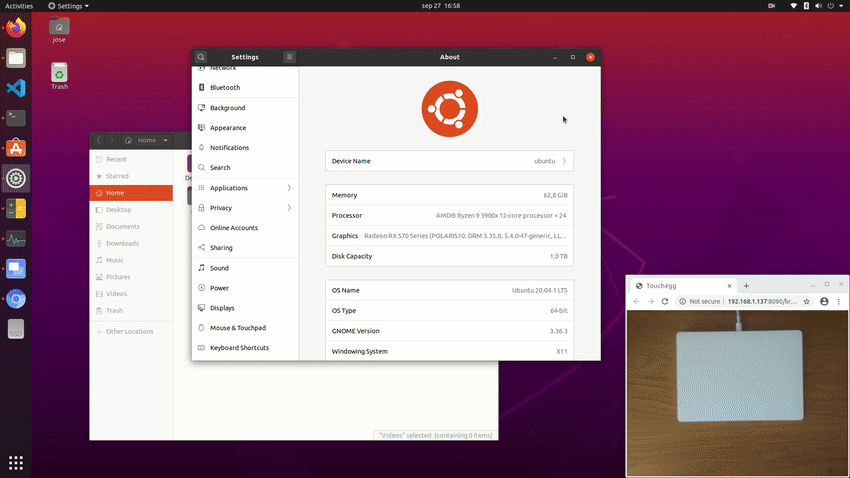Click the Activities button
This screenshot has height=478, width=850.
click(x=19, y=6)
